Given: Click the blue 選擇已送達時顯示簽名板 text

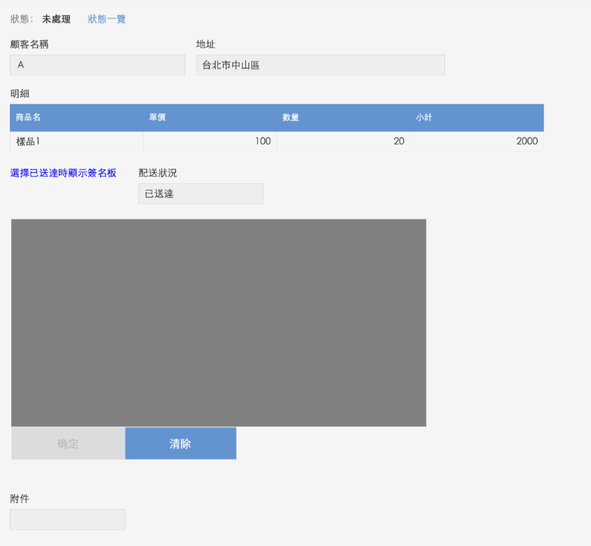Looking at the screenshot, I should (63, 173).
